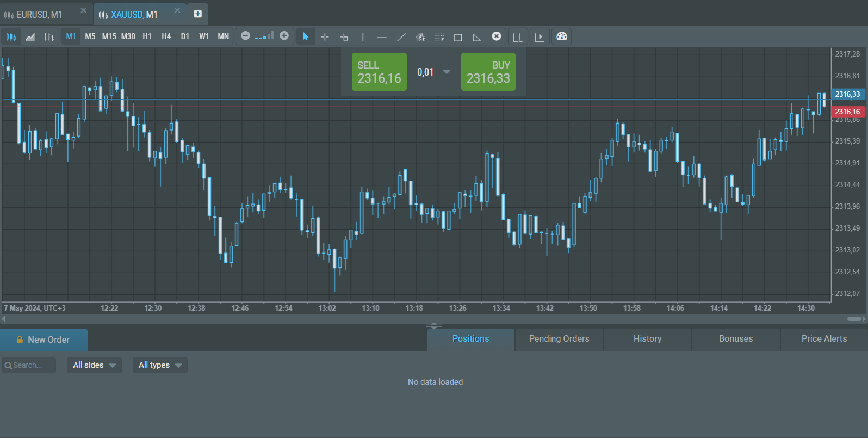Click the No data loaded message

click(x=435, y=382)
